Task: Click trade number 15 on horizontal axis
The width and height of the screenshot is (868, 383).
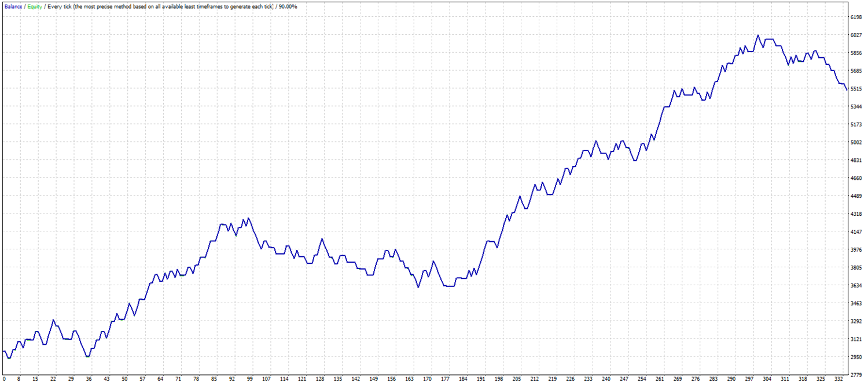Action: click(35, 379)
